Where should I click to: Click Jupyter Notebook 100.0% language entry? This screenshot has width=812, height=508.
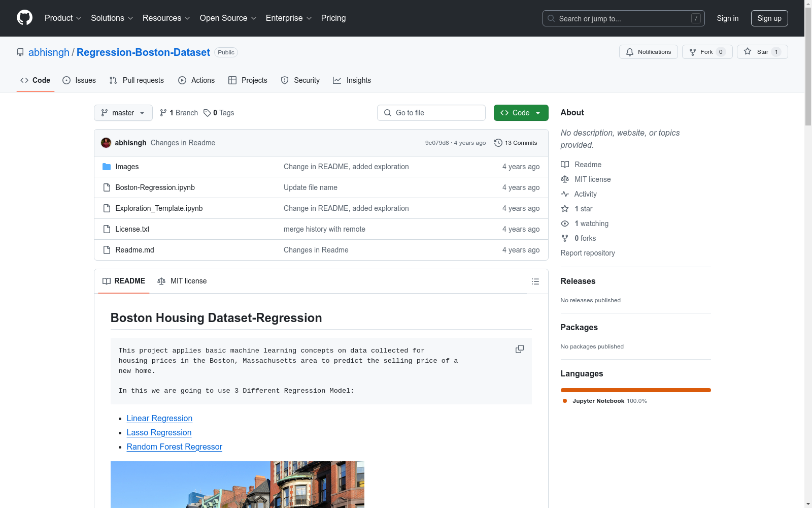[x=605, y=401]
